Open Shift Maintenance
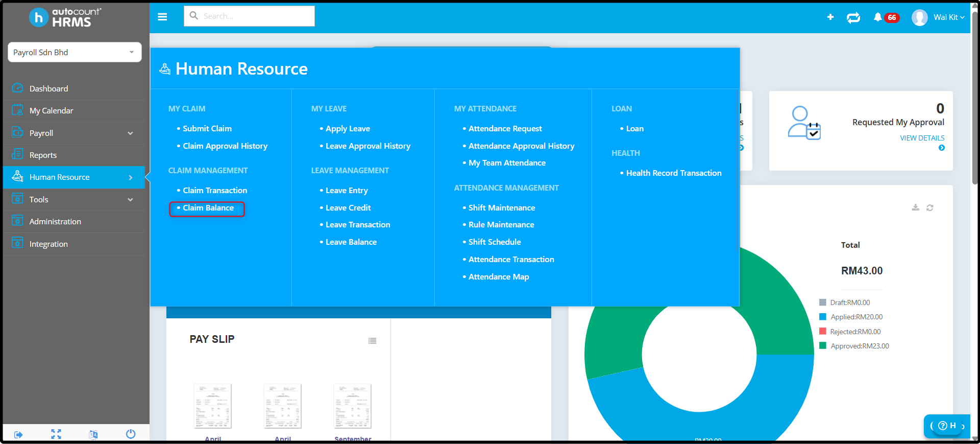Image resolution: width=980 pixels, height=444 pixels. tap(502, 208)
